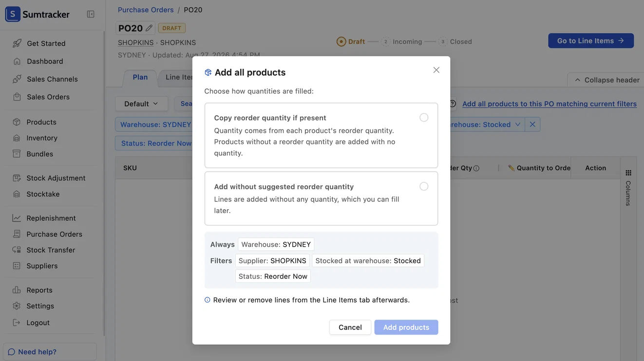The width and height of the screenshot is (644, 361).
Task: Select Add without suggested reorder quantity
Action: (x=321, y=199)
